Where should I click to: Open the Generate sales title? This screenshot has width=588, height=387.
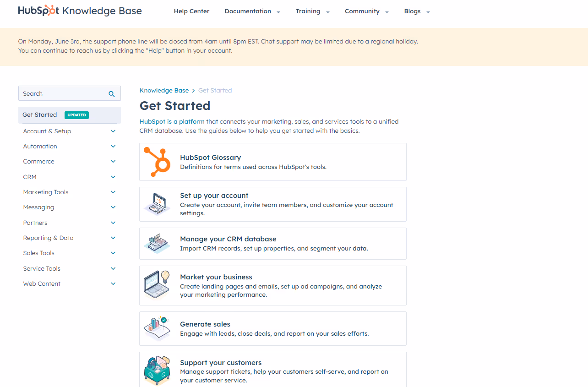tap(205, 324)
